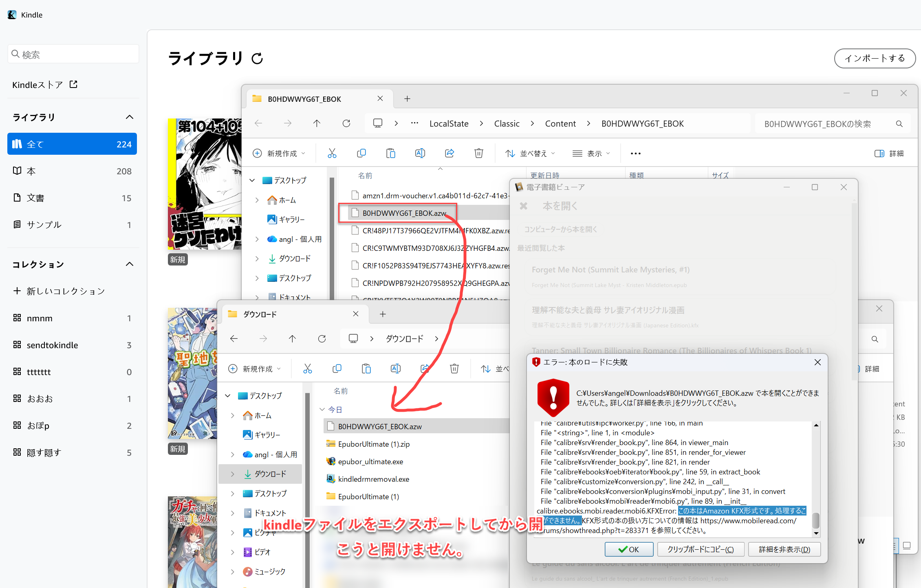Click Up arrow in ダウンロード Explorer window
The image size is (921, 588).
pyautogui.click(x=292, y=339)
